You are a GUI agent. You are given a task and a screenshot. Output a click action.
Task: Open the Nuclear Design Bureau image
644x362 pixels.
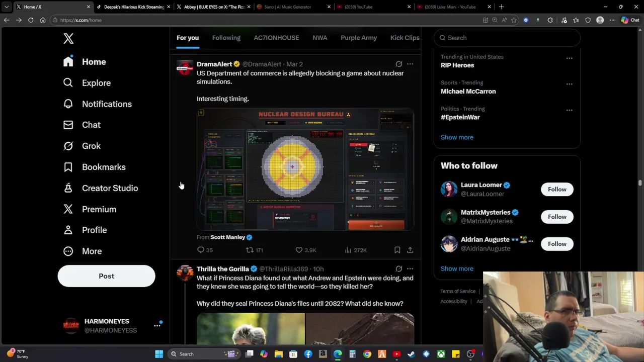[305, 169]
